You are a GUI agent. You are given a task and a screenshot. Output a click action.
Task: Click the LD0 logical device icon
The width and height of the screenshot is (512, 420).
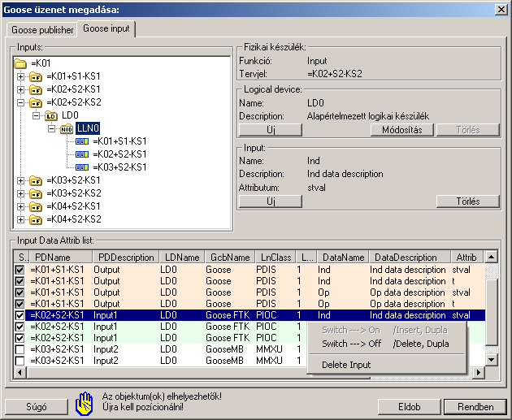coord(50,115)
